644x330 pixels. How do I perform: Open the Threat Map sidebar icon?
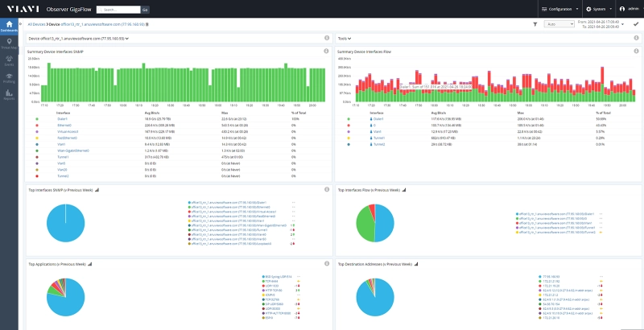[10, 44]
